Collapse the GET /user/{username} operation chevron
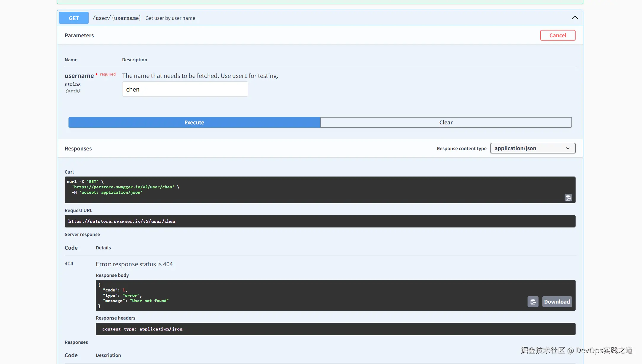Screen dimensions: 642x364 point(575,18)
